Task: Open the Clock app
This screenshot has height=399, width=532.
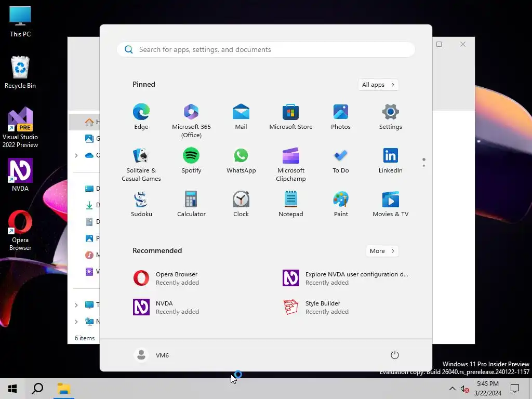Action: pos(241,204)
